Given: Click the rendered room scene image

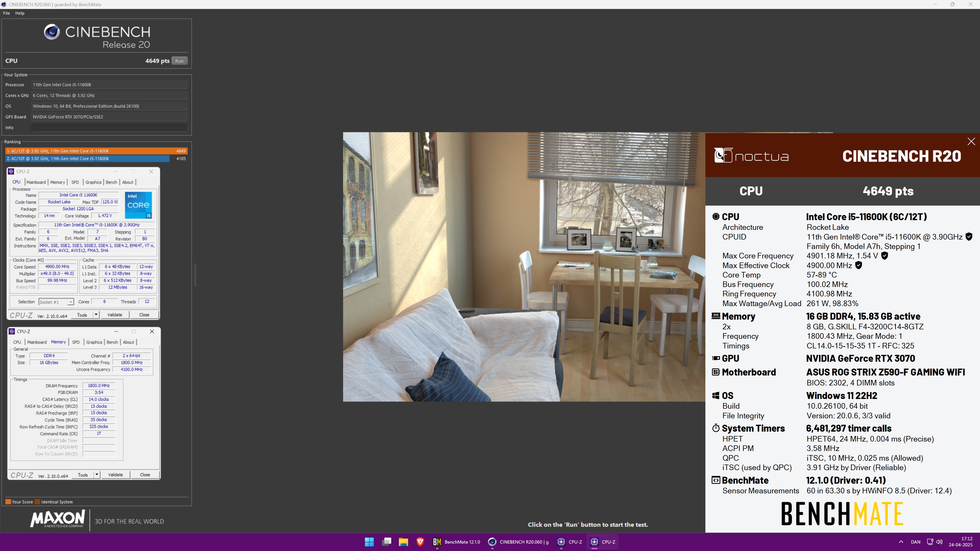Looking at the screenshot, I should (524, 267).
